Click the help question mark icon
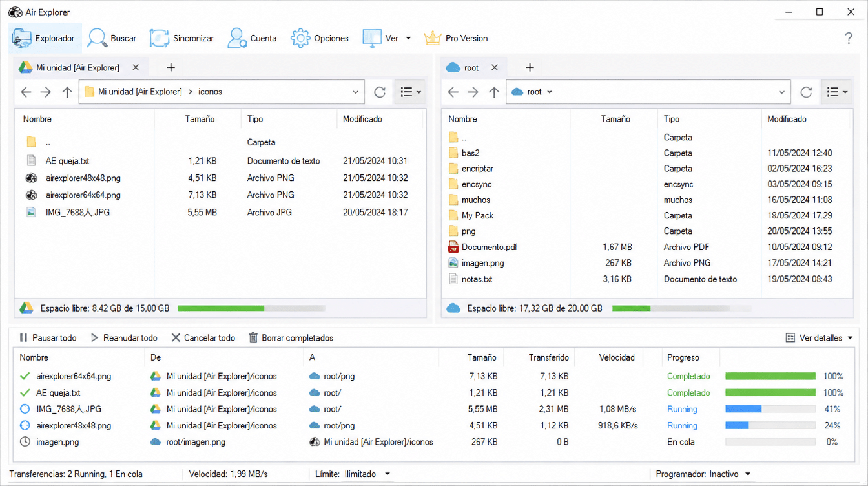Image resolution: width=868 pixels, height=486 pixels. click(x=849, y=38)
